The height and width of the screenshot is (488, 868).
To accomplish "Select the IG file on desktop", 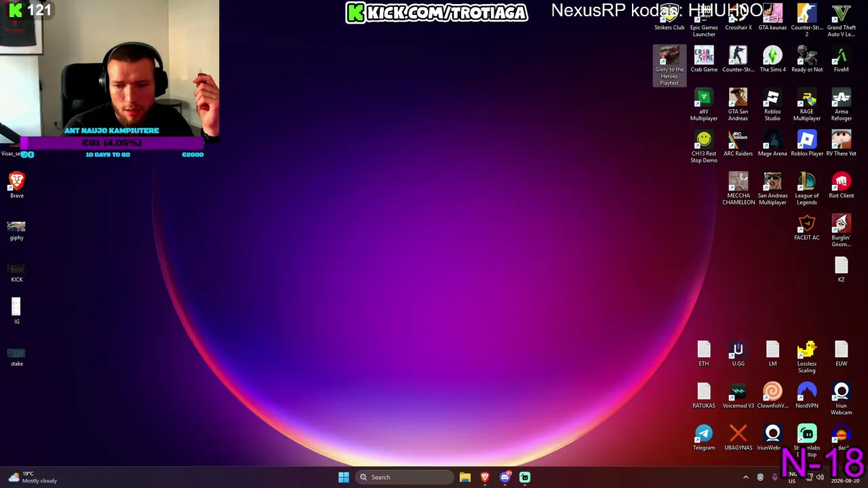I will 17,312.
